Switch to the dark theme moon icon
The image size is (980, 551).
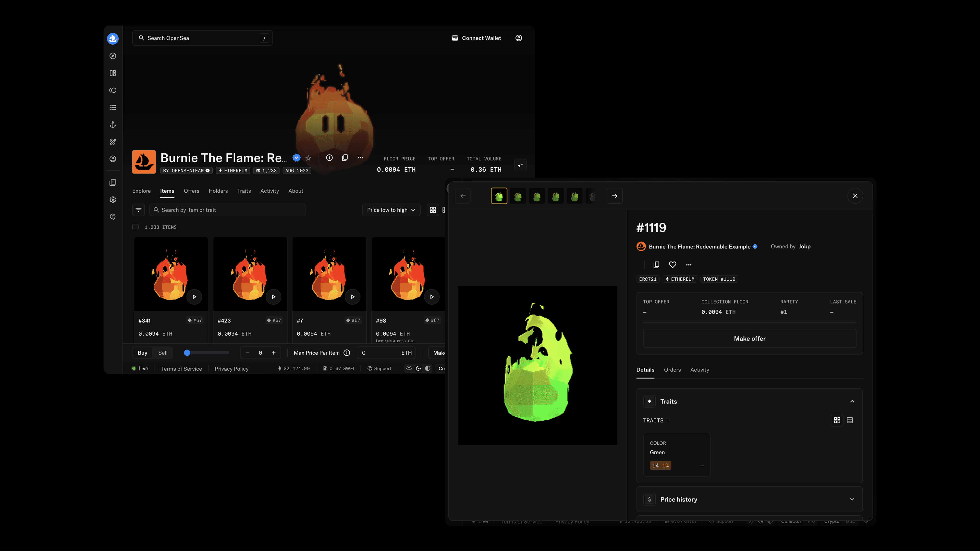point(419,368)
